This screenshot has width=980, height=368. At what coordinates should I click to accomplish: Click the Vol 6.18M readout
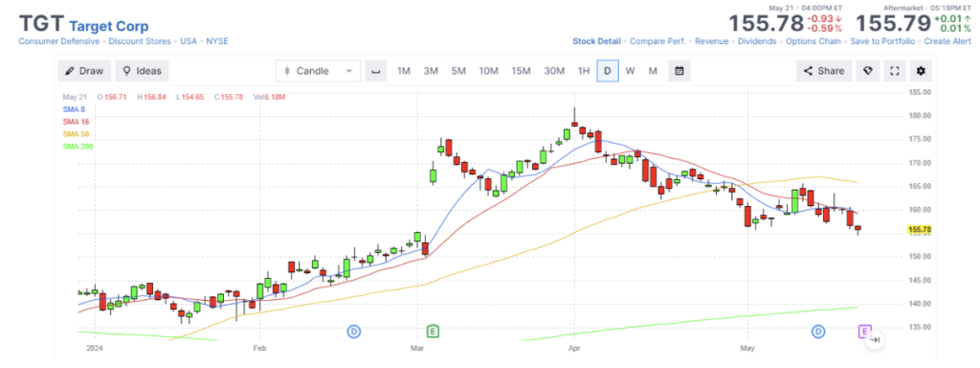[270, 97]
